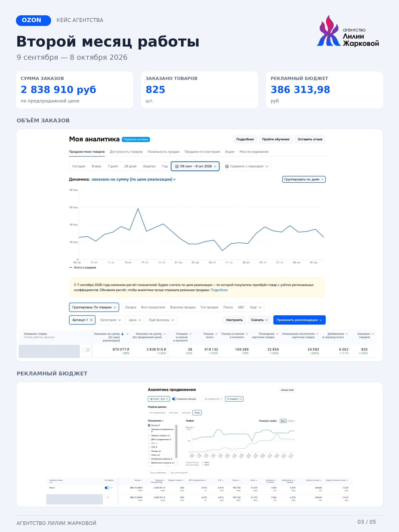Expand the Группировка: По товарам selector
The height and width of the screenshot is (532, 399).
tap(94, 307)
